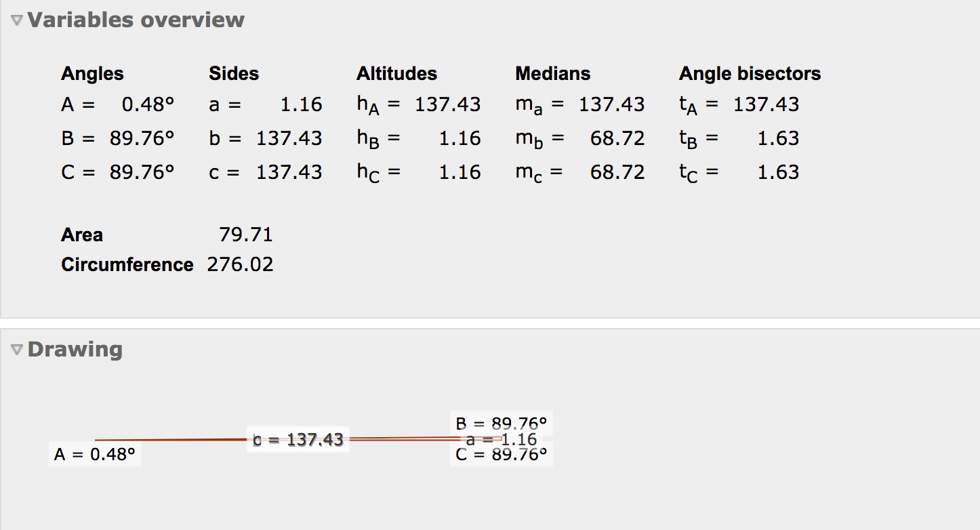Click the Altitudes column header
This screenshot has height=530, width=980.
396,73
